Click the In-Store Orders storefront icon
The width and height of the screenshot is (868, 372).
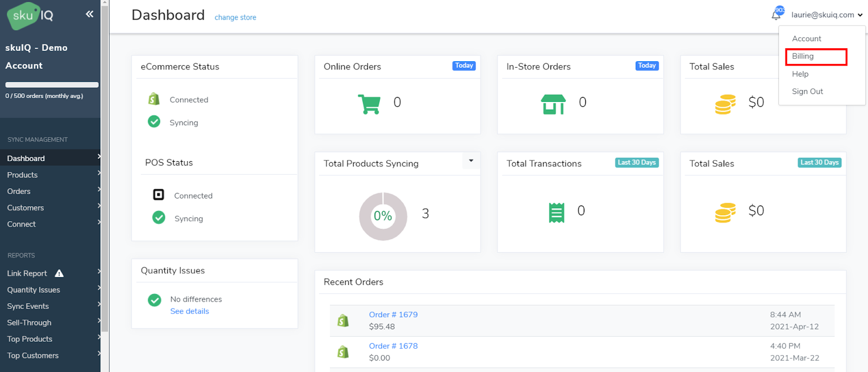click(x=553, y=104)
